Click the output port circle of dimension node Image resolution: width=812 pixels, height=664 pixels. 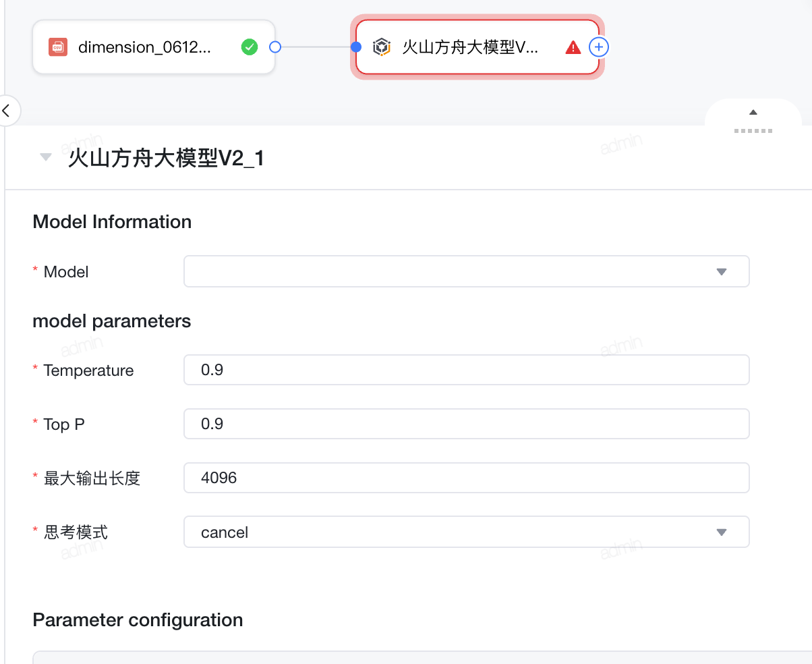[274, 47]
